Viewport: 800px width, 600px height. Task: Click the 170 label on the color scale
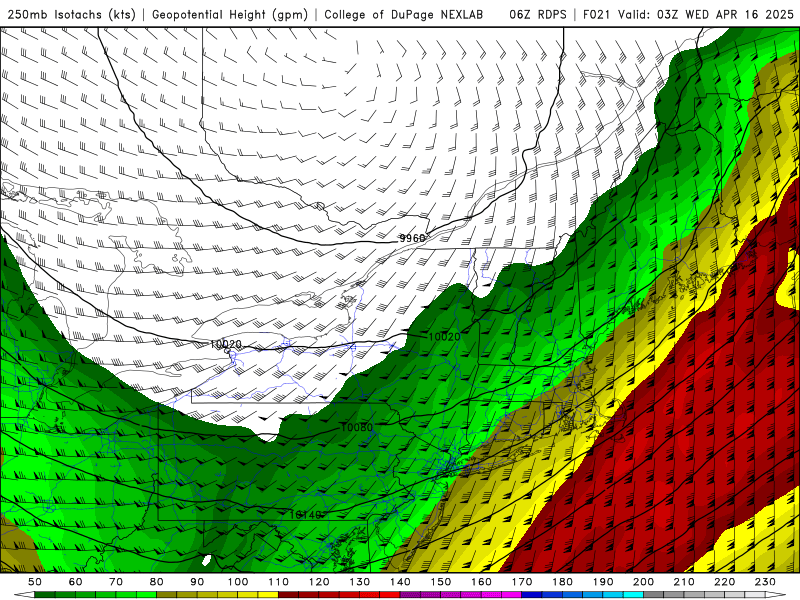tap(522, 582)
